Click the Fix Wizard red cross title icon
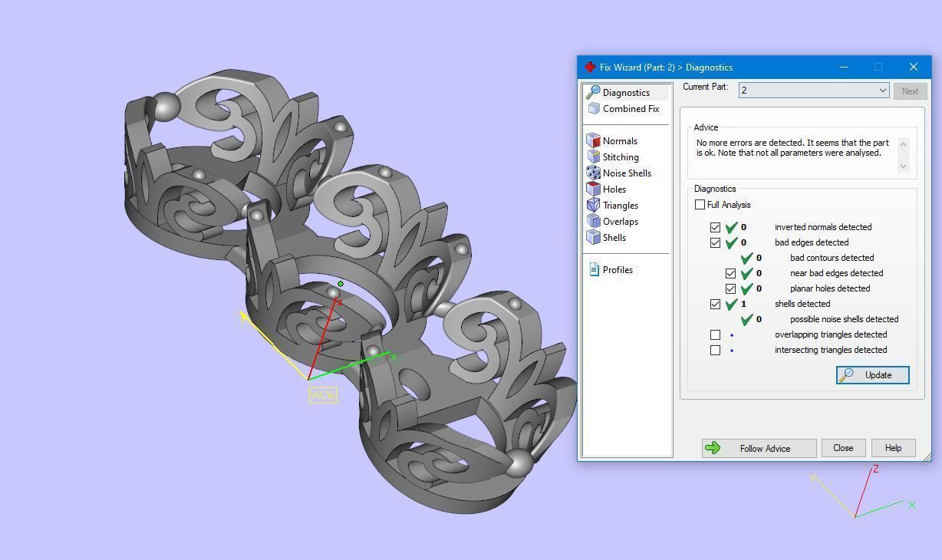The height and width of the screenshot is (560, 942). 589,68
